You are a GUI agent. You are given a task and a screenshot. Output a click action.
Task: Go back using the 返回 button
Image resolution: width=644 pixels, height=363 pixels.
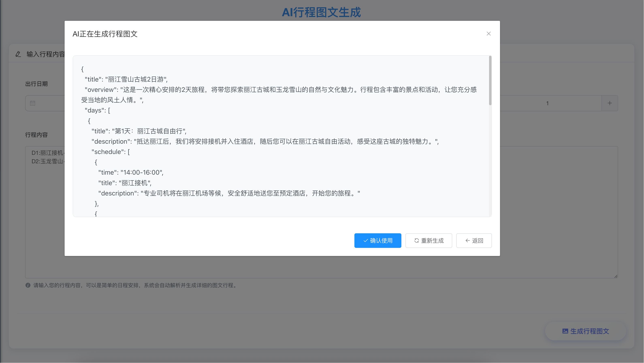(x=474, y=240)
